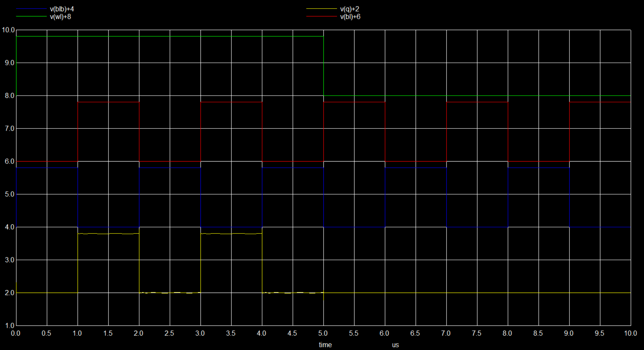Click the 0.5 time axis tick label
The height and width of the screenshot is (350, 644).
click(x=46, y=333)
